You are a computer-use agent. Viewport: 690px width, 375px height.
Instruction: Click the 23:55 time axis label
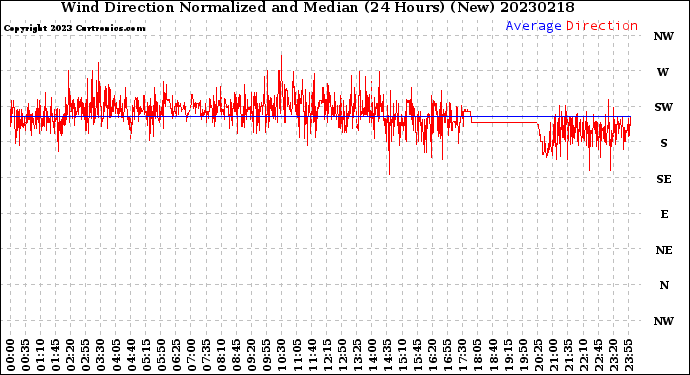(x=628, y=355)
